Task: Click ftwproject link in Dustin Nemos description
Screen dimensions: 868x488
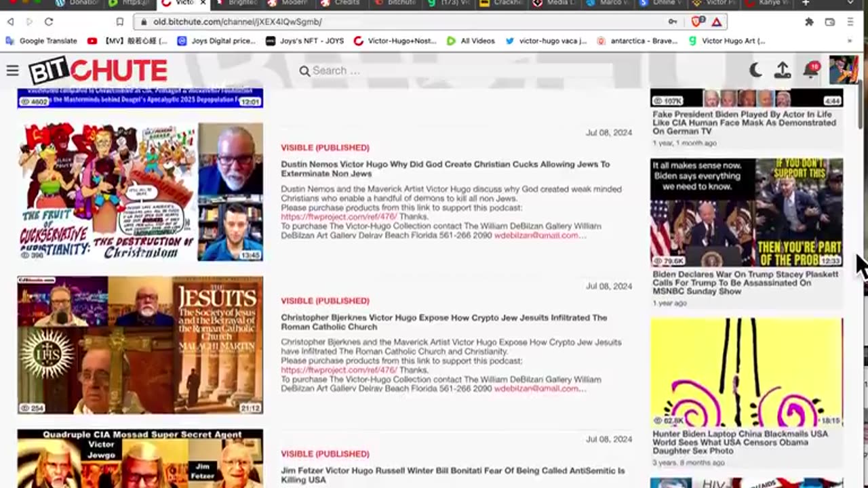Action: click(338, 217)
